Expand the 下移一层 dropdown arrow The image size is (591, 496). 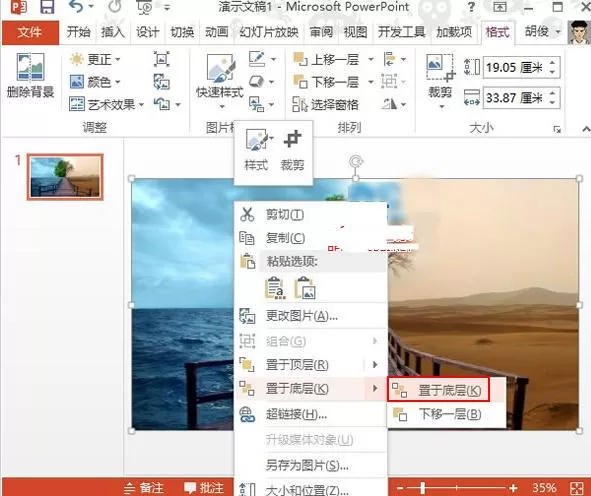pyautogui.click(x=371, y=82)
